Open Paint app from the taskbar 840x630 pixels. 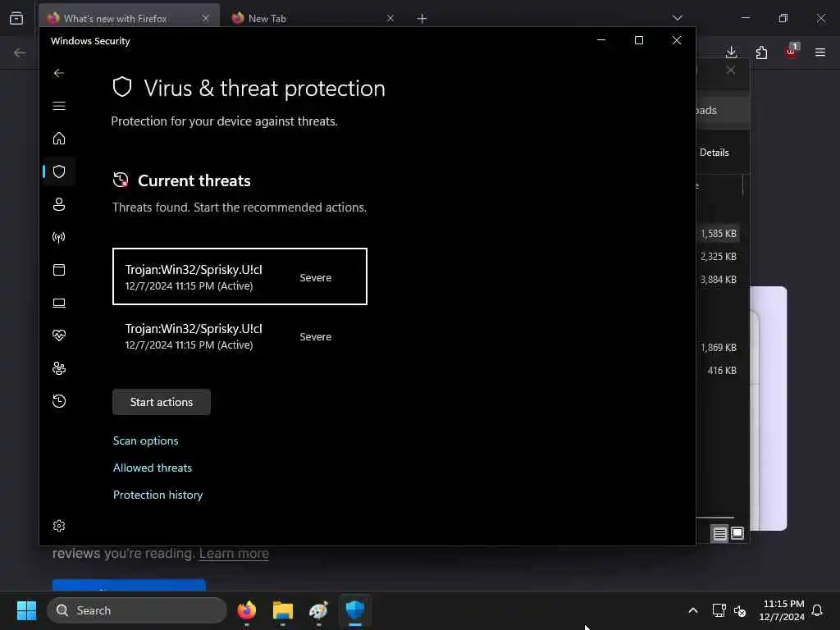318,610
